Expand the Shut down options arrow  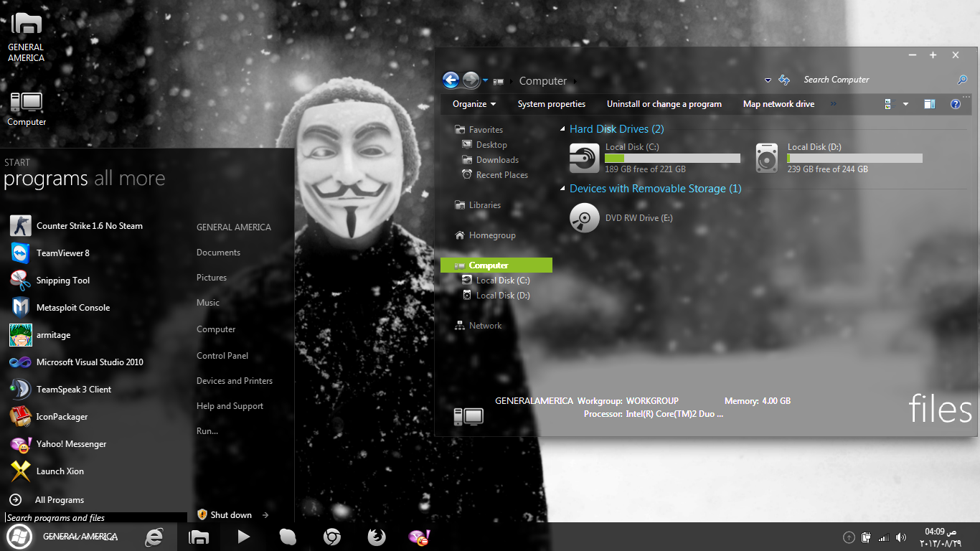pos(265,515)
